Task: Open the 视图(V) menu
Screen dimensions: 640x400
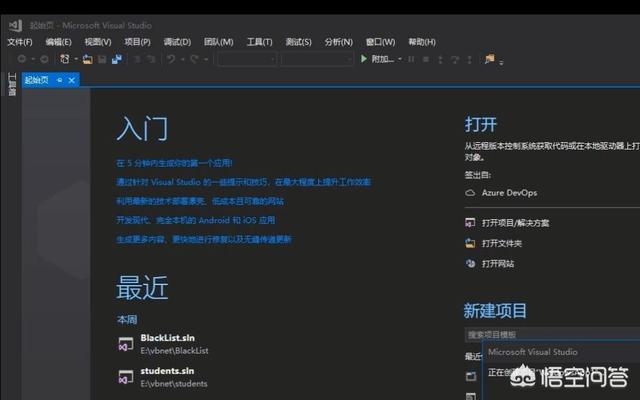Action: point(98,42)
